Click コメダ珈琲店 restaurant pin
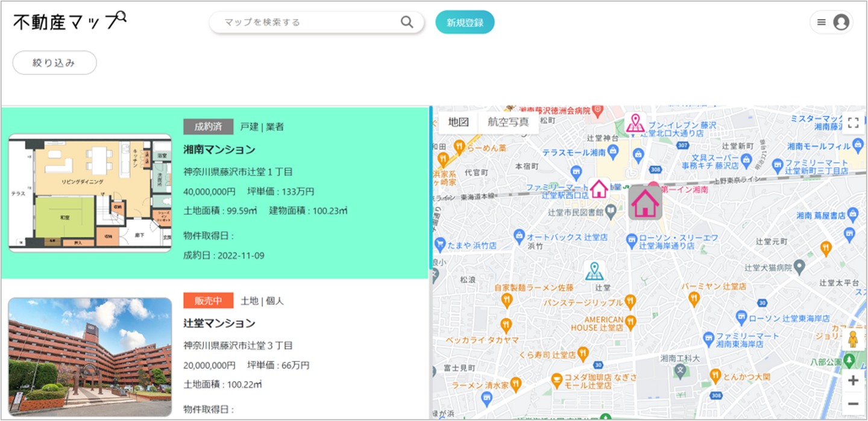The image size is (868, 421). (x=557, y=380)
